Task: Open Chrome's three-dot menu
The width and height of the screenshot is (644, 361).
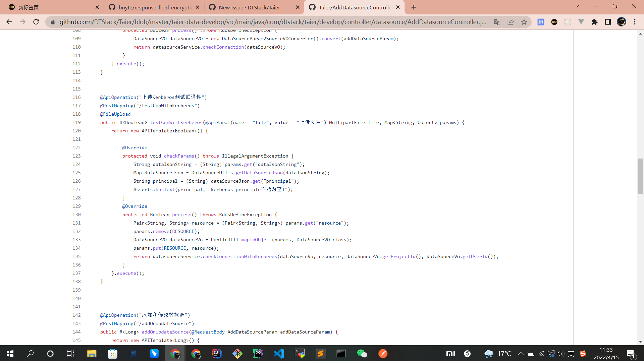Action: (x=635, y=22)
